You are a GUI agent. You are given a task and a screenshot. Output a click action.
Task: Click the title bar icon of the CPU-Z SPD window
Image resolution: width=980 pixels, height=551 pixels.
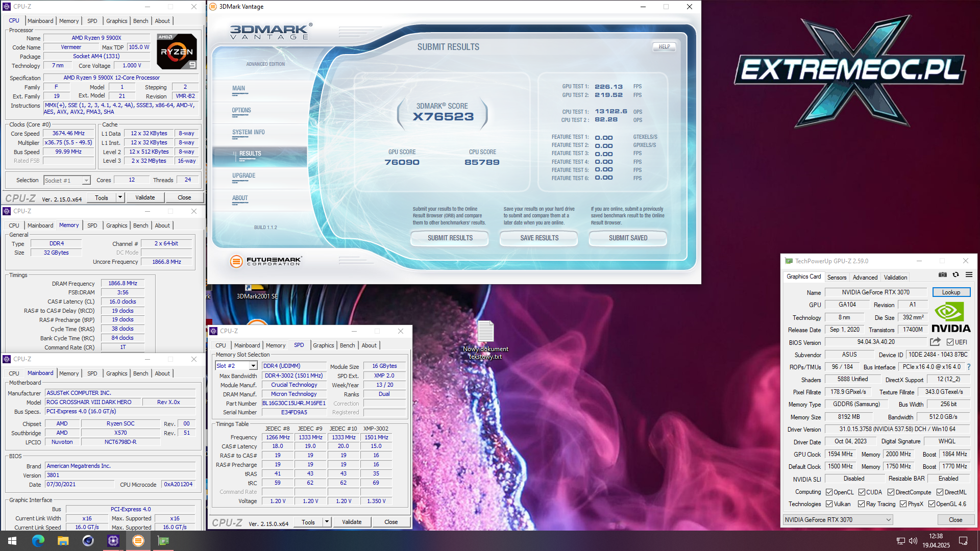[x=214, y=331]
